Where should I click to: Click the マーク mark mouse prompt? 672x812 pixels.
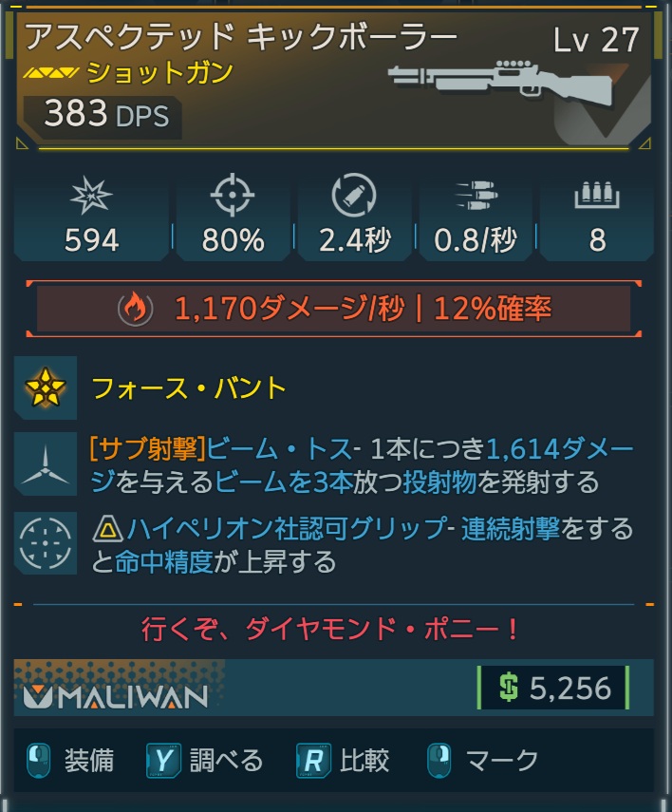(482, 760)
